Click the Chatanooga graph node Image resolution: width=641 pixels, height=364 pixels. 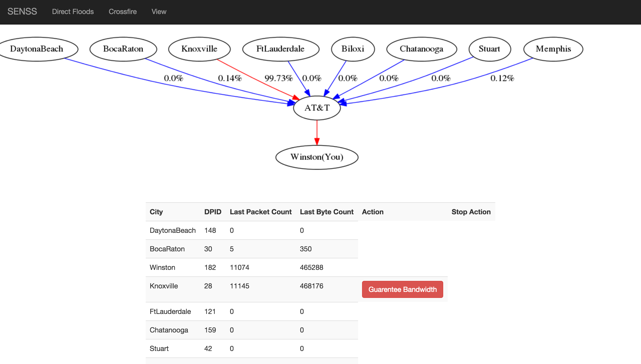pyautogui.click(x=421, y=49)
